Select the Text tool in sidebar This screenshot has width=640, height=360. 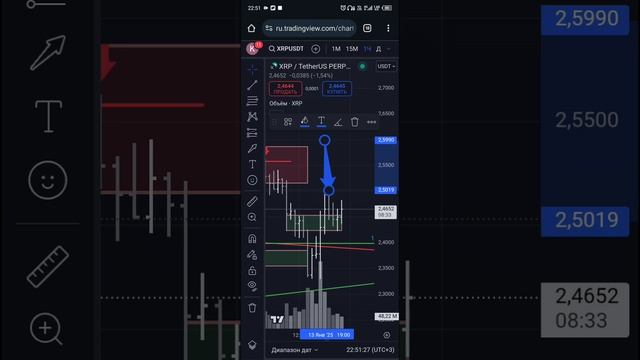pyautogui.click(x=252, y=164)
